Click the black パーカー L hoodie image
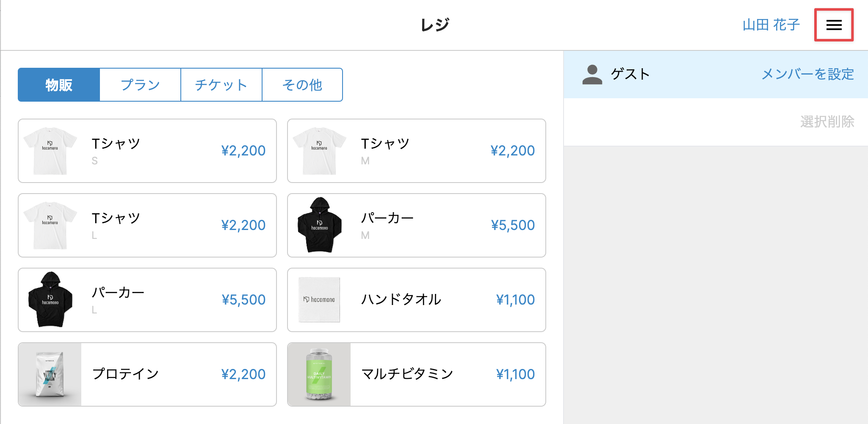868x424 pixels. (50, 300)
